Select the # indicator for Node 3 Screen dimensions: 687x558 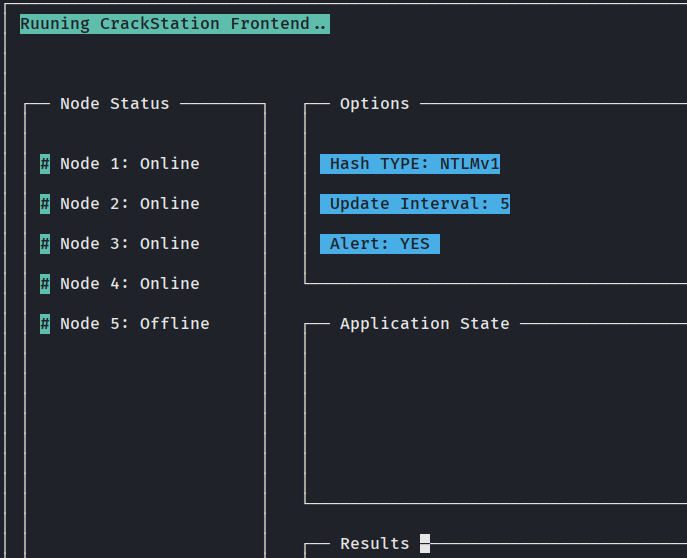tap(45, 244)
